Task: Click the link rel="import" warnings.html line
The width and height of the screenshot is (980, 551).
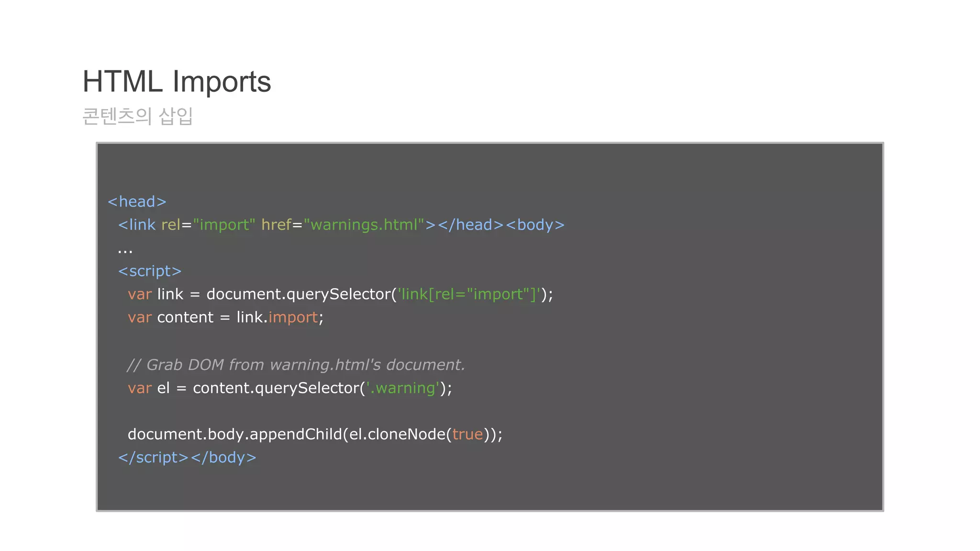Action: [341, 224]
